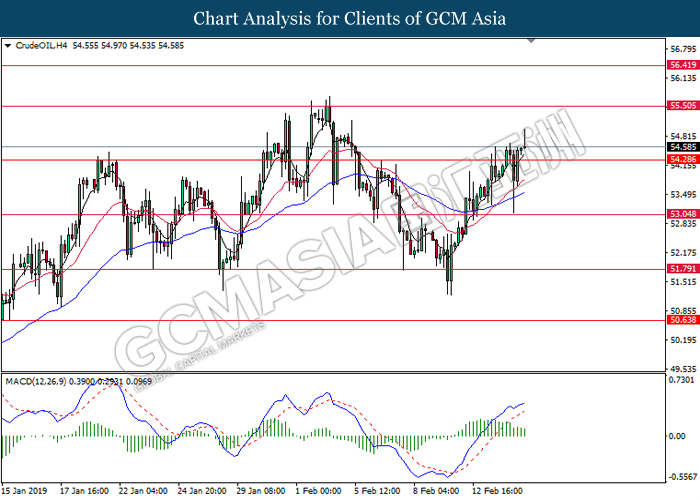Click the MACD zero level 0.00 label
The image size is (700, 500).
click(677, 436)
